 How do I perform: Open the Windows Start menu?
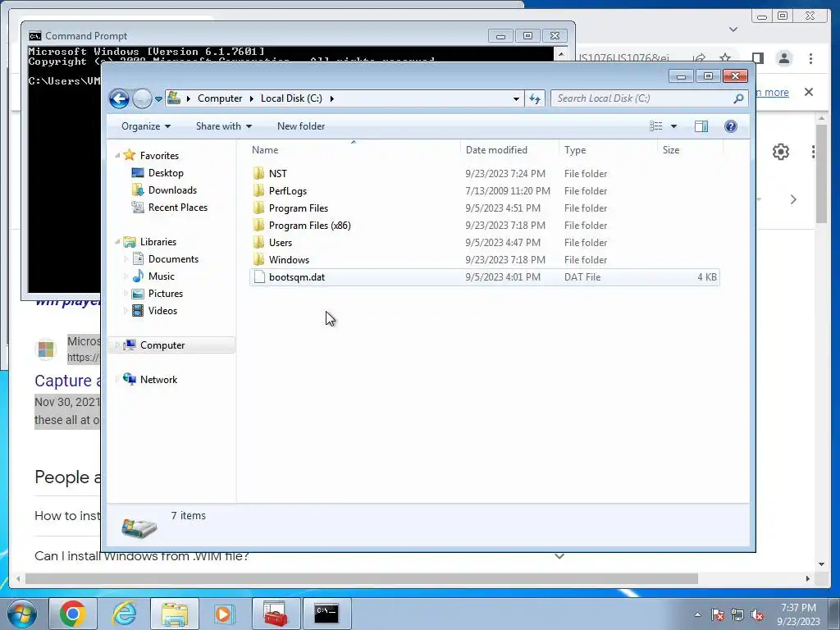point(21,614)
